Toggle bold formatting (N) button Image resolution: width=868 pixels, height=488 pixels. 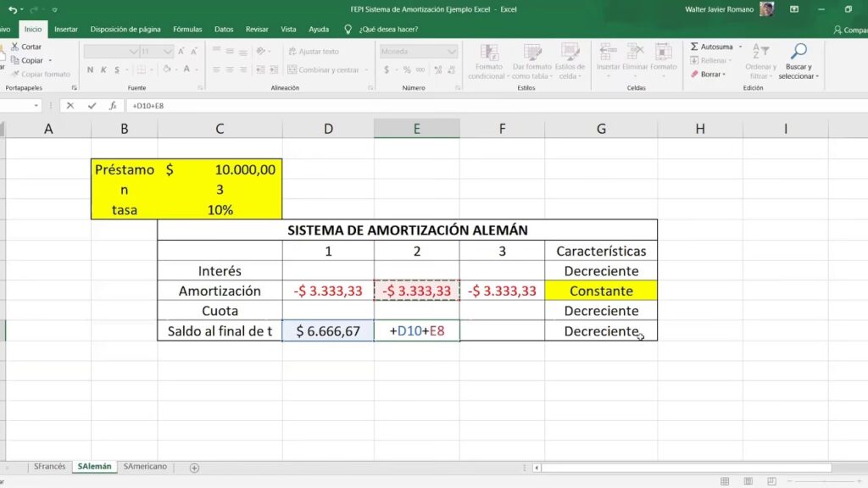[89, 70]
